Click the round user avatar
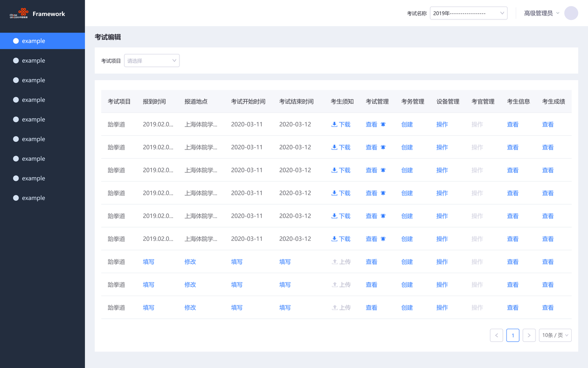 (x=571, y=13)
